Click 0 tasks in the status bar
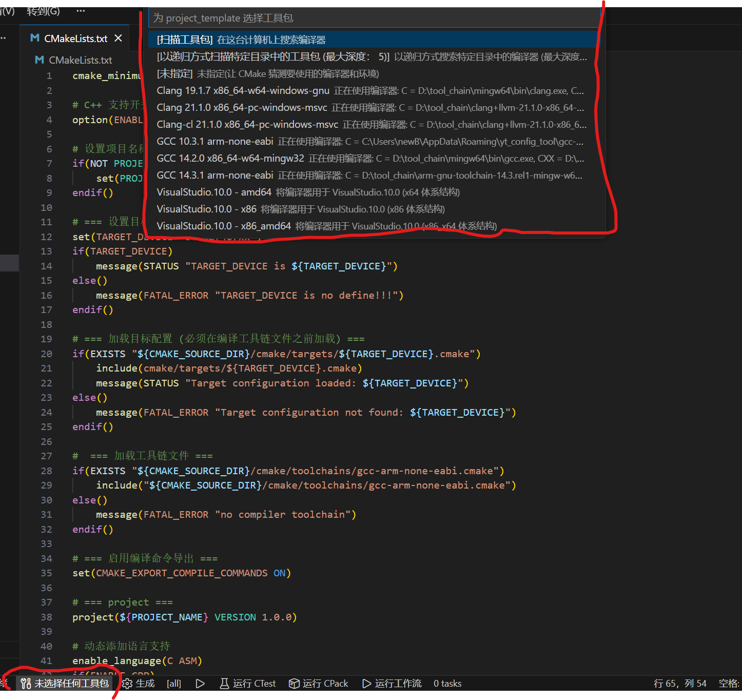 [447, 684]
